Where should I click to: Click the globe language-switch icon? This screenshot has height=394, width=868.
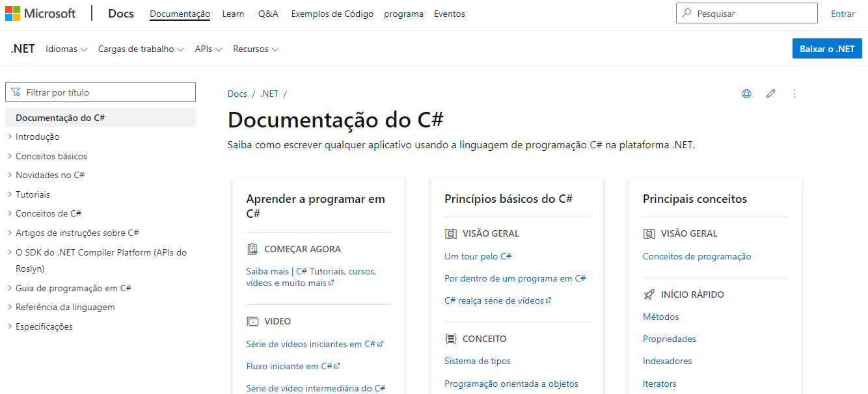point(746,94)
